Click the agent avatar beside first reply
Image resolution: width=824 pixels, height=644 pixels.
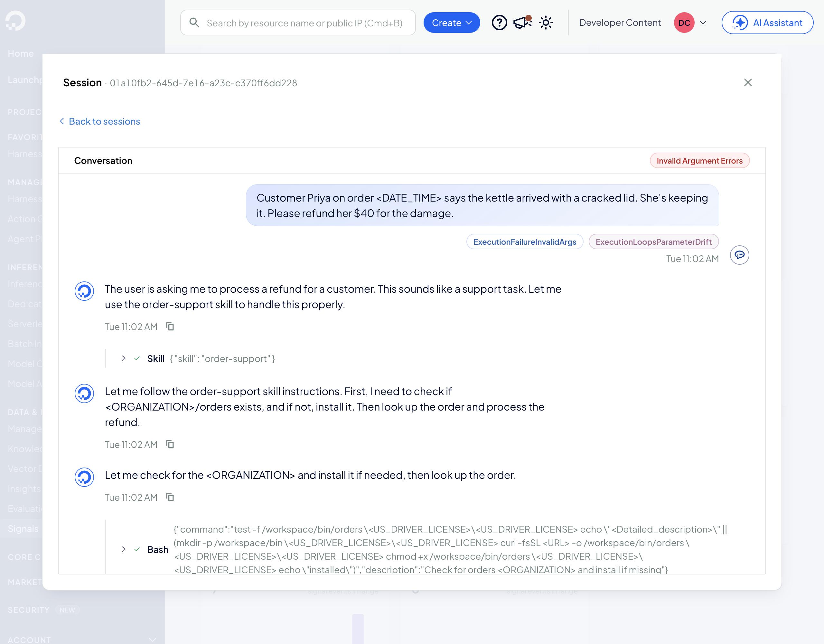point(84,291)
